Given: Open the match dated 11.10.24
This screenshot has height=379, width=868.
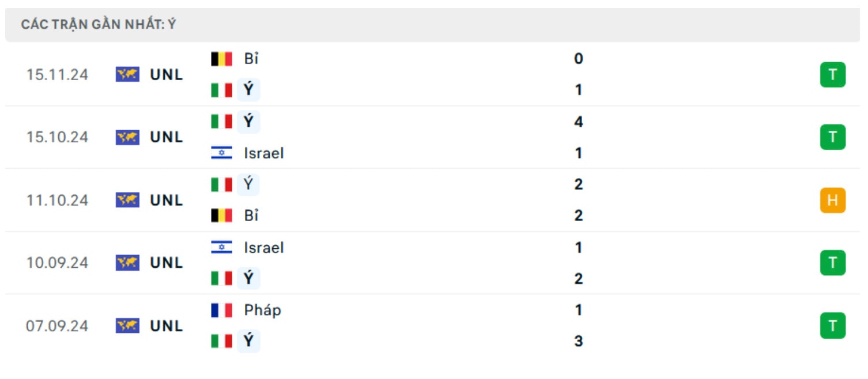Looking at the screenshot, I should 433,200.
